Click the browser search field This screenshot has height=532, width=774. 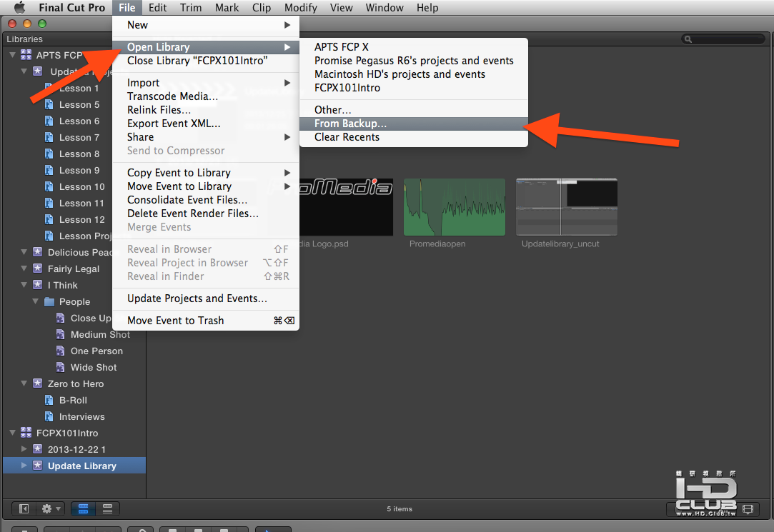(x=724, y=39)
